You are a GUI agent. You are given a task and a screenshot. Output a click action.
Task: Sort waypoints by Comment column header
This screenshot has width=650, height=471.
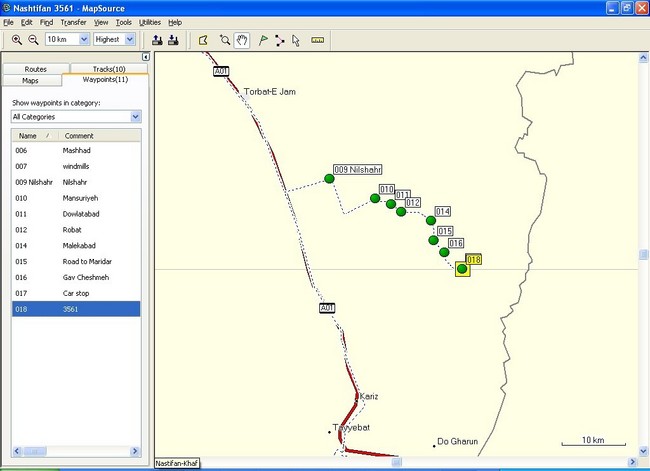pos(99,136)
